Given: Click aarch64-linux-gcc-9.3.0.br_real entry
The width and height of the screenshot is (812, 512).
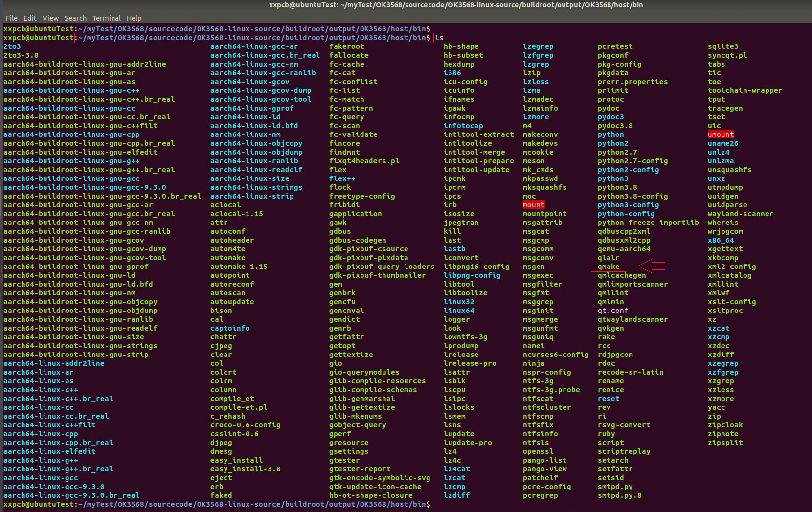Looking at the screenshot, I should (71, 495).
